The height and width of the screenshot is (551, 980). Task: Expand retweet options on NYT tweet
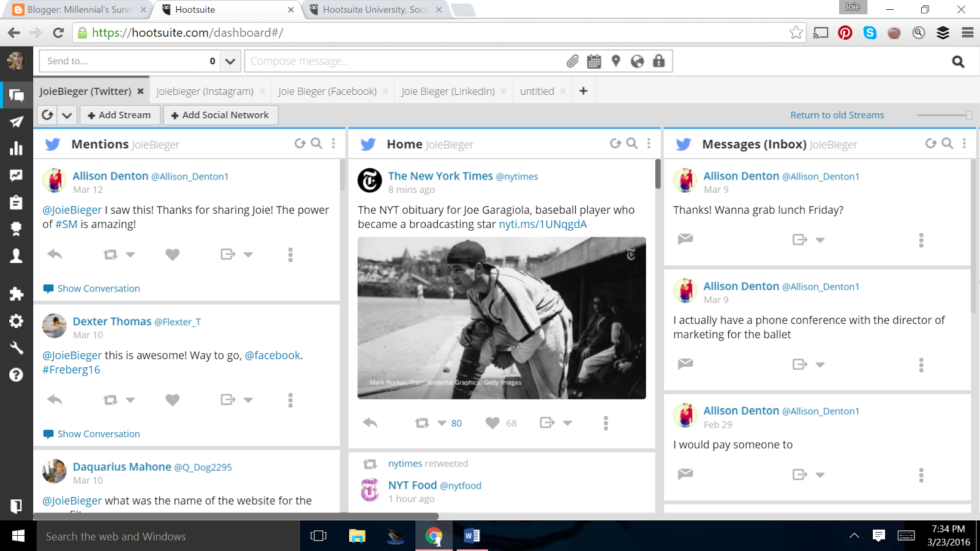click(442, 423)
